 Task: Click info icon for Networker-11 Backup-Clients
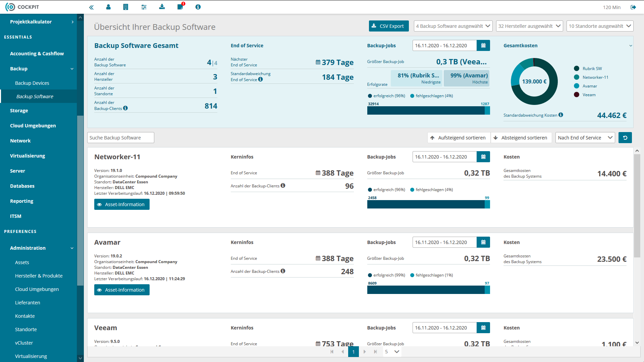pos(283,186)
